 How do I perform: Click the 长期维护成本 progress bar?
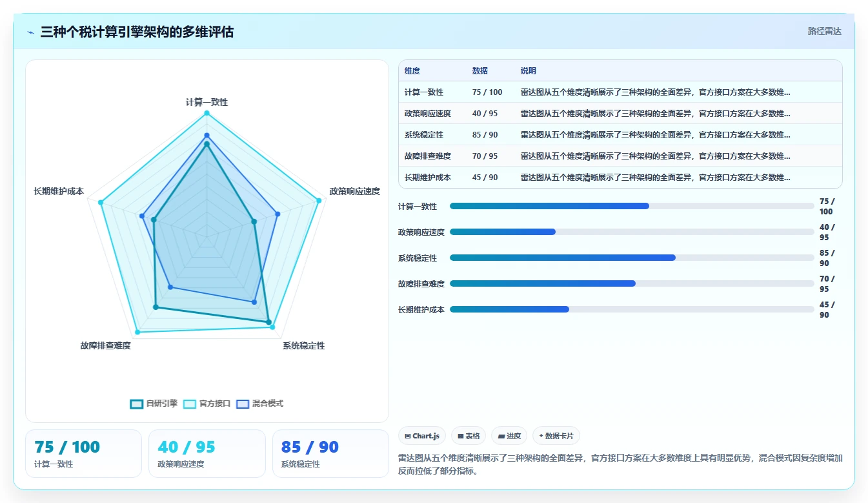coord(632,309)
